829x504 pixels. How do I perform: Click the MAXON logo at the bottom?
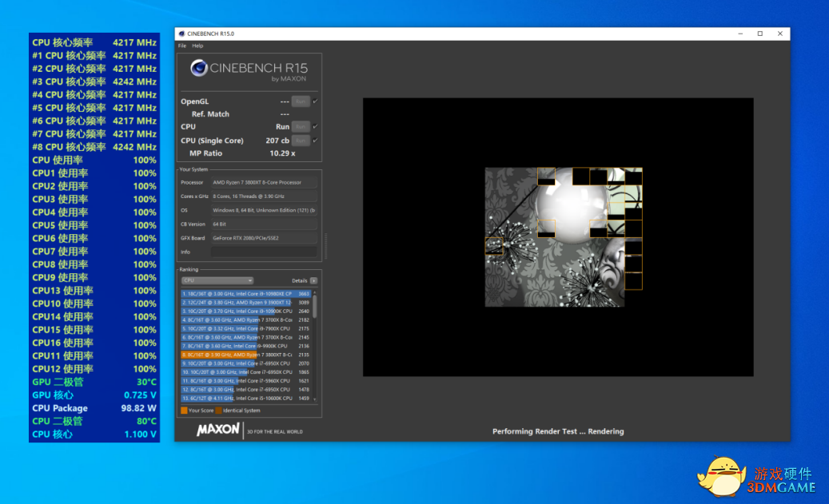tap(217, 430)
